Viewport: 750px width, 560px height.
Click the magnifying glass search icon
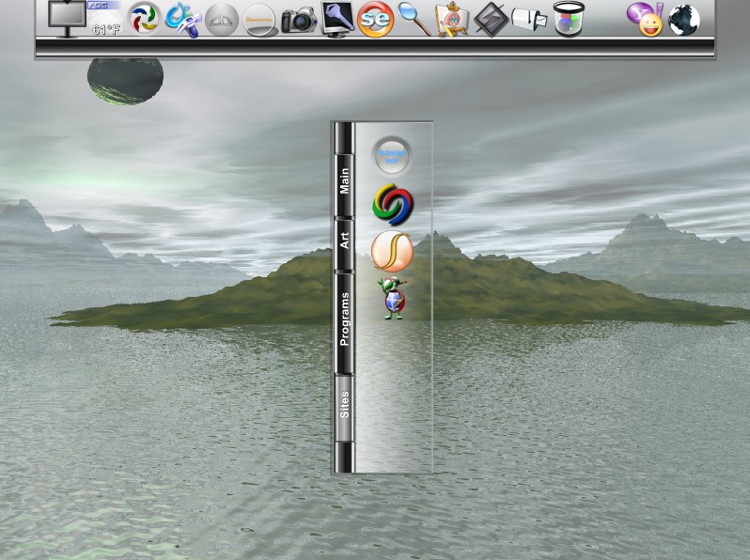(414, 19)
